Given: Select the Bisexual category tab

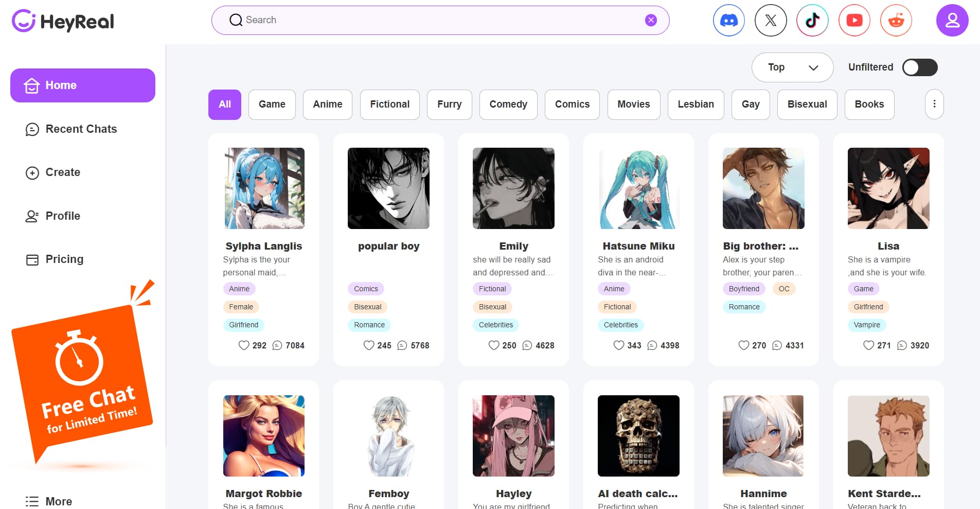Looking at the screenshot, I should coord(807,104).
